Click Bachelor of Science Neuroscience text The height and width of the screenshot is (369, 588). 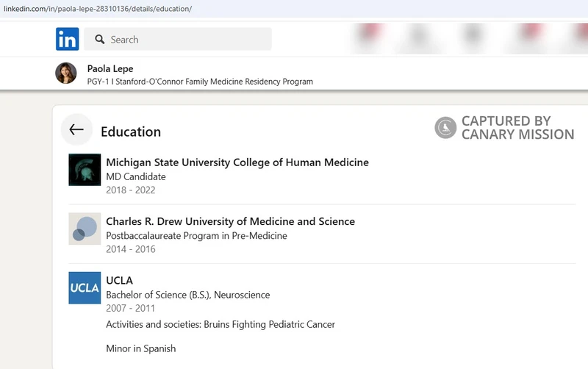click(x=188, y=295)
